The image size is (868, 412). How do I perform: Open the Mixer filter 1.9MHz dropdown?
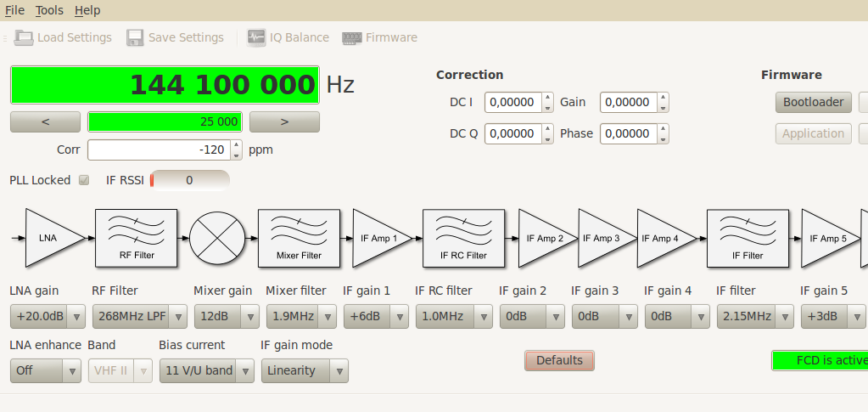(301, 317)
